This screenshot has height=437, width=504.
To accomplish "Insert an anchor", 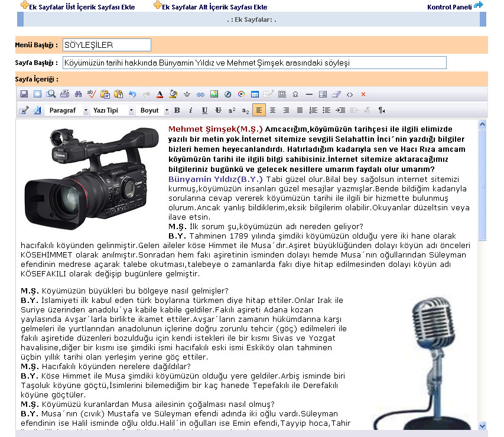I will tap(187, 94).
